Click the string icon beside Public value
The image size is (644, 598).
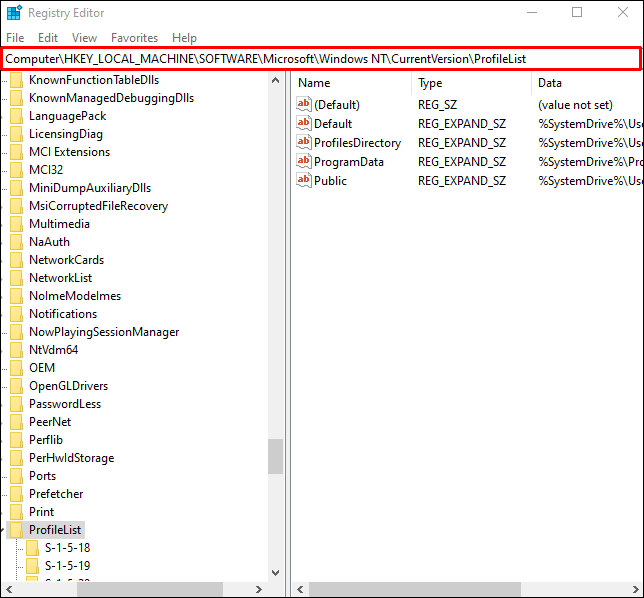304,180
